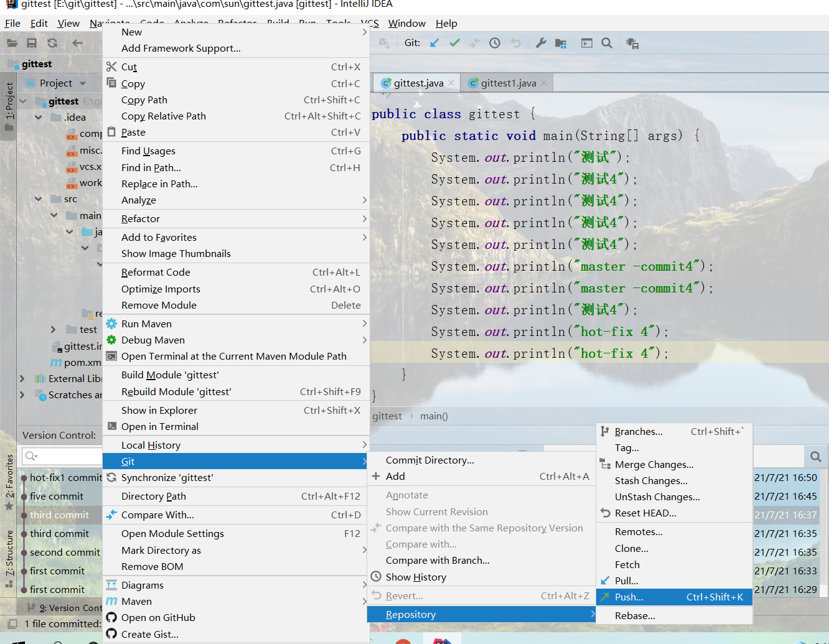Viewport: 829px width, 644px height.
Task: Select Show History in Git submenu
Action: click(x=481, y=577)
